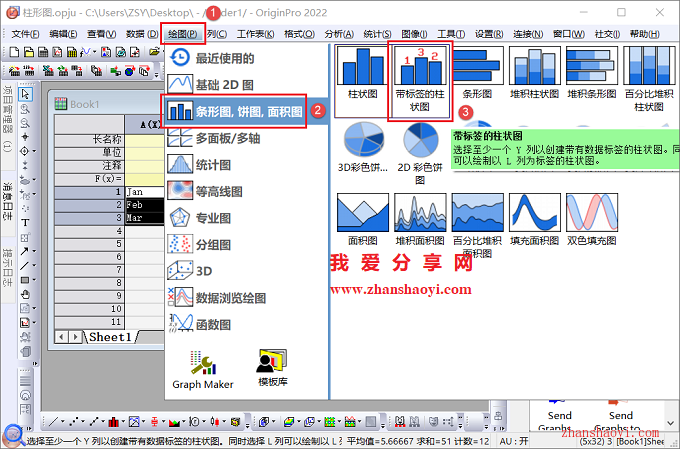Click the AU : 开 status bar entry
Image resolution: width=680 pixels, height=449 pixels.
tap(514, 441)
